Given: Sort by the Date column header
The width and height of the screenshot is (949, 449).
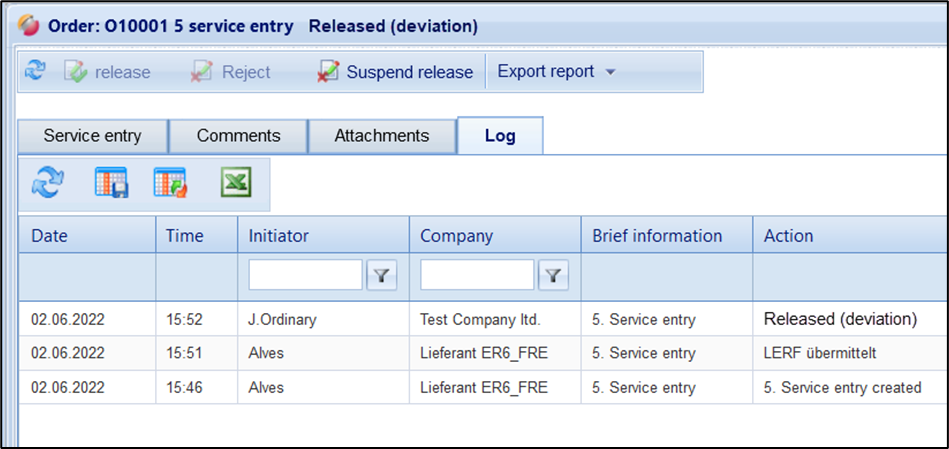Looking at the screenshot, I should coord(56,236).
